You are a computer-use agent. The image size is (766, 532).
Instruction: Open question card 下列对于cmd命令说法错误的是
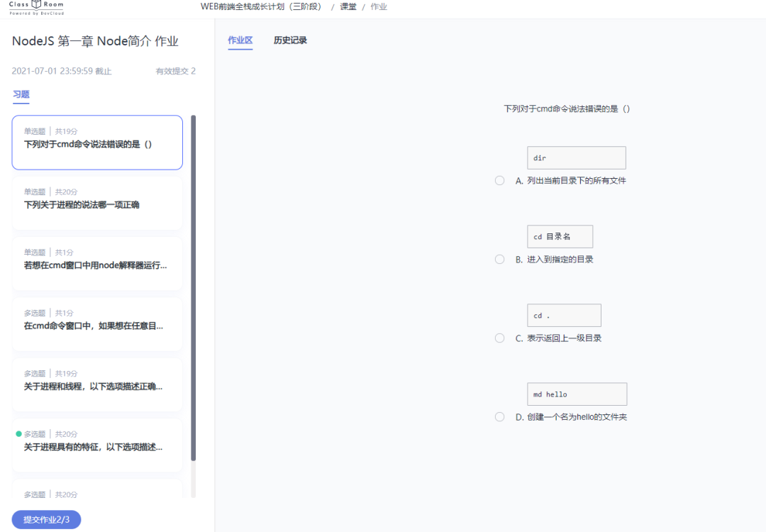coord(97,143)
